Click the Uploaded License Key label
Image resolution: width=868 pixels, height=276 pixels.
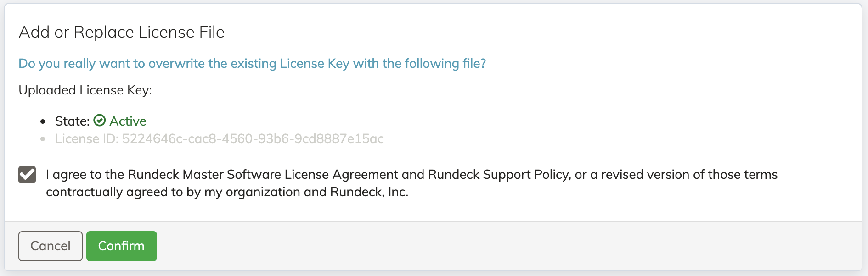point(86,90)
